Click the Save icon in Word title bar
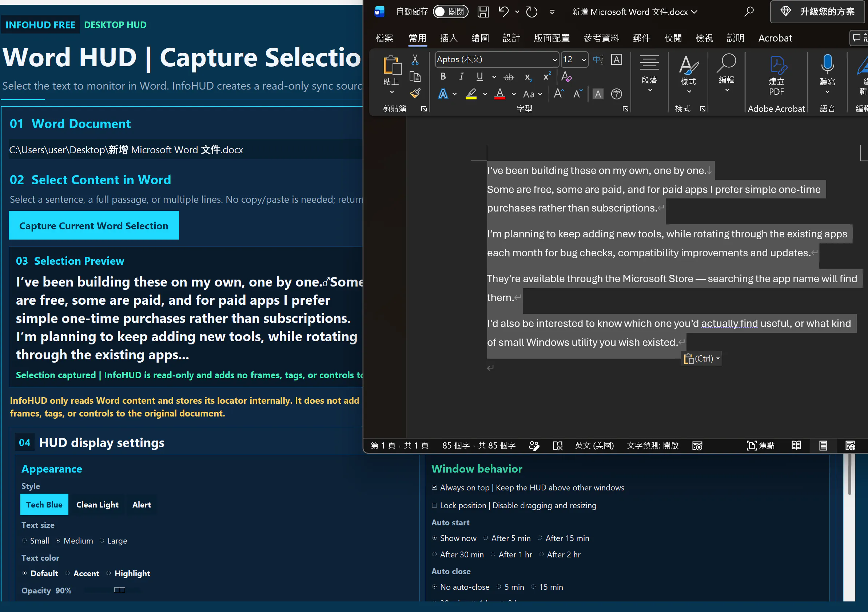This screenshot has height=612, width=868. pyautogui.click(x=483, y=12)
